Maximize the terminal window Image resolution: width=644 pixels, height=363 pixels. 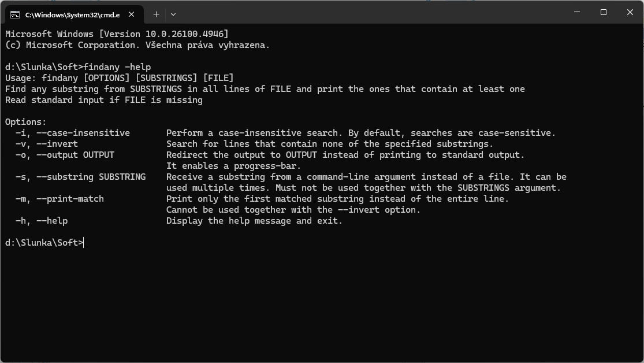(604, 12)
